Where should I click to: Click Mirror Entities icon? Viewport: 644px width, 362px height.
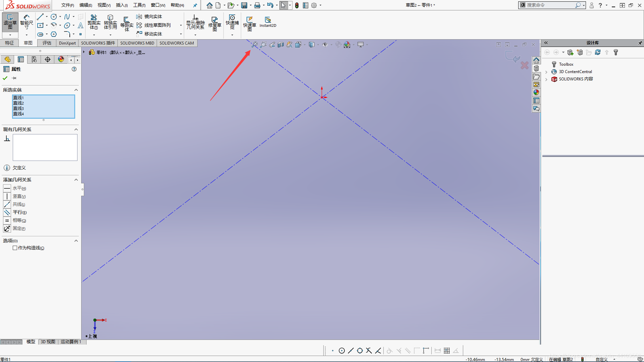pos(139,17)
